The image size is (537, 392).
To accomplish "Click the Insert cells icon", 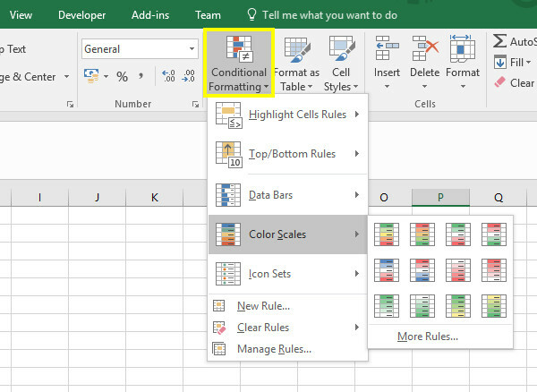I will point(387,48).
